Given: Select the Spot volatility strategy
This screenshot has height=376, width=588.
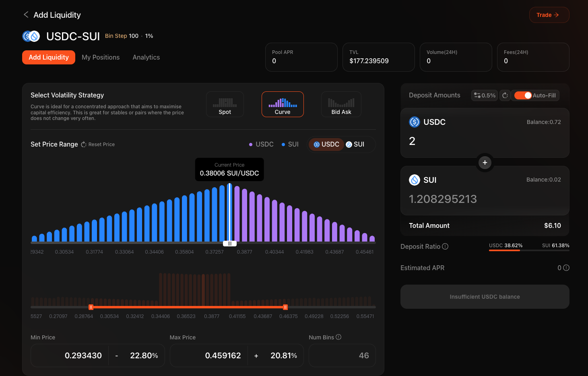Looking at the screenshot, I should [225, 105].
